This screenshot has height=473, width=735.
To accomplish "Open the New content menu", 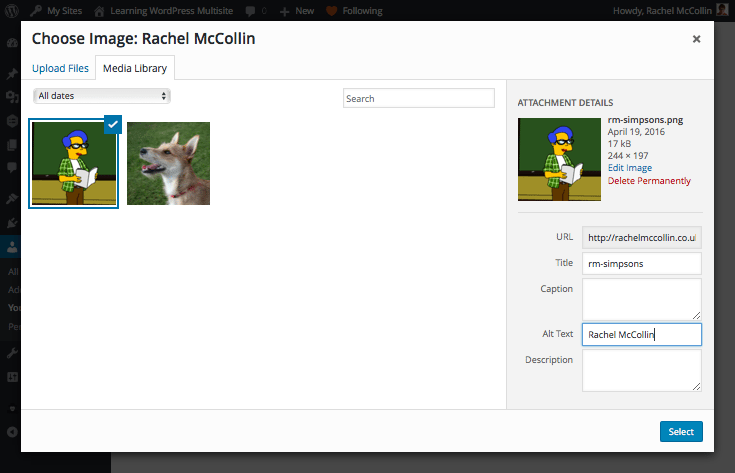I will pyautogui.click(x=297, y=10).
